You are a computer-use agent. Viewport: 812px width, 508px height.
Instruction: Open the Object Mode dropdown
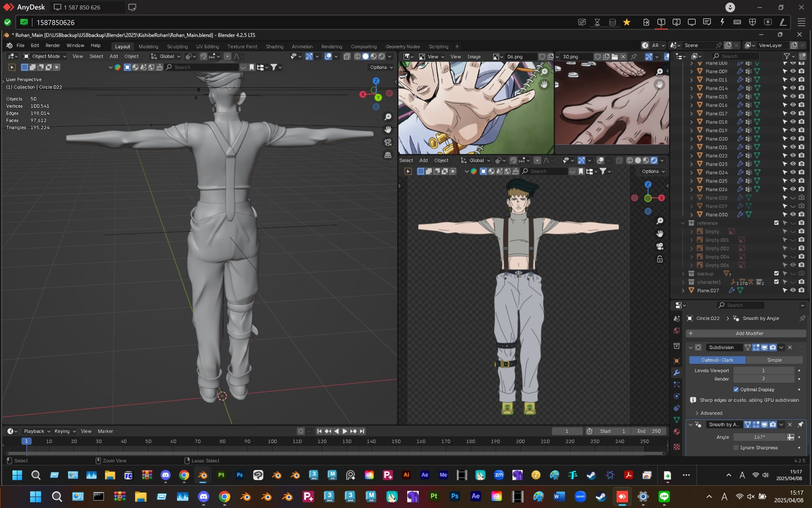coord(45,57)
